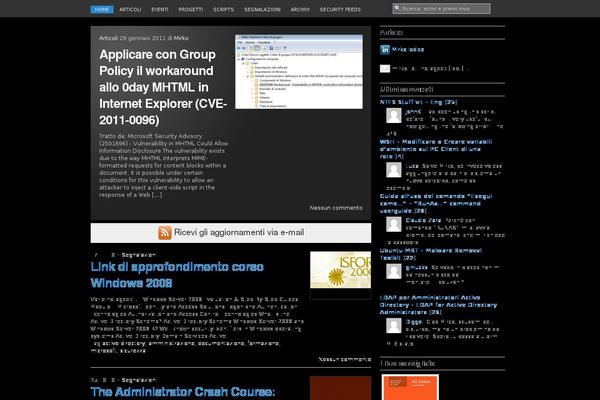Click avatar beside the LDAP article comment
Screen dimensions: 600x400
pyautogui.click(x=394, y=326)
